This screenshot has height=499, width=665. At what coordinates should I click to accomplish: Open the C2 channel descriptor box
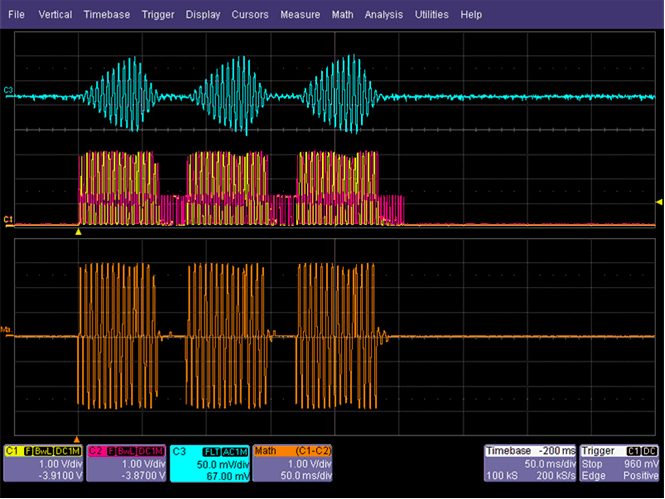(x=127, y=463)
